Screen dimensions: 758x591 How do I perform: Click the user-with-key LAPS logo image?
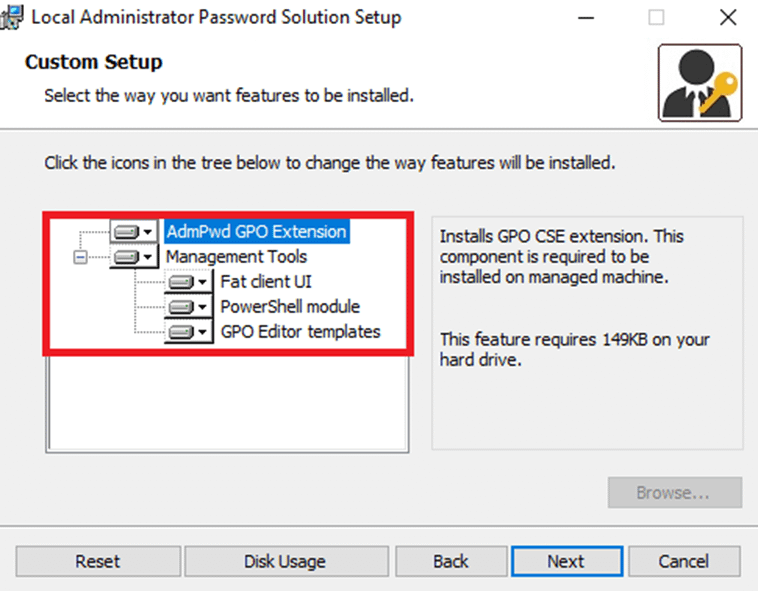[x=700, y=83]
